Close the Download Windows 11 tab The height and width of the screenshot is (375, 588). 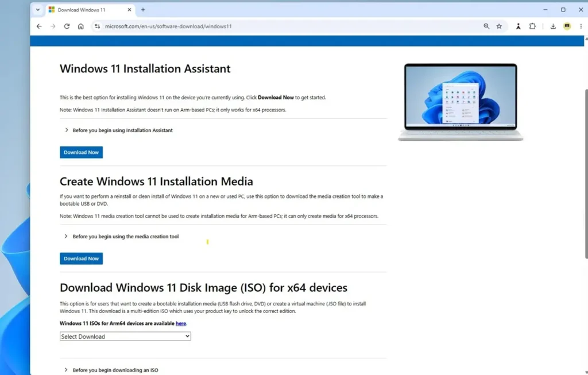pos(129,10)
